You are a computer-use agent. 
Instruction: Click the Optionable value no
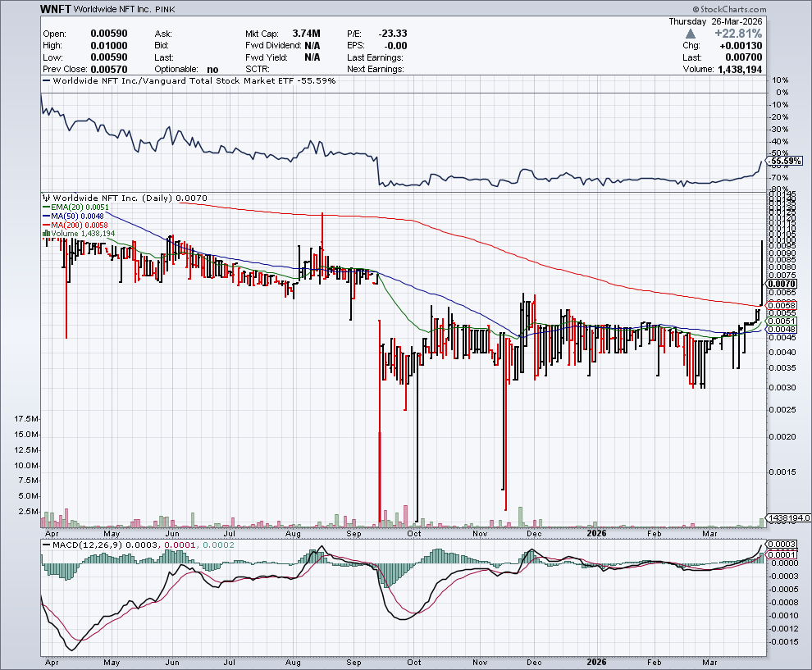click(212, 70)
